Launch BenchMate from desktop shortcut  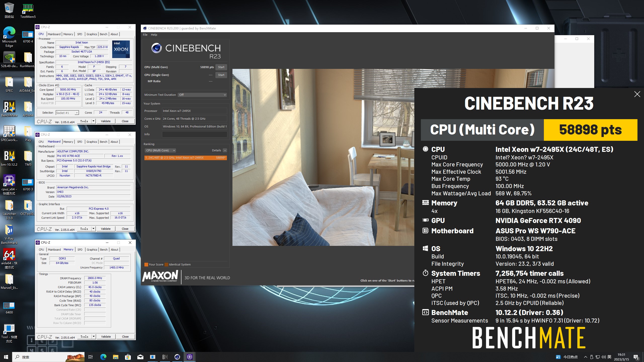pyautogui.click(x=9, y=109)
